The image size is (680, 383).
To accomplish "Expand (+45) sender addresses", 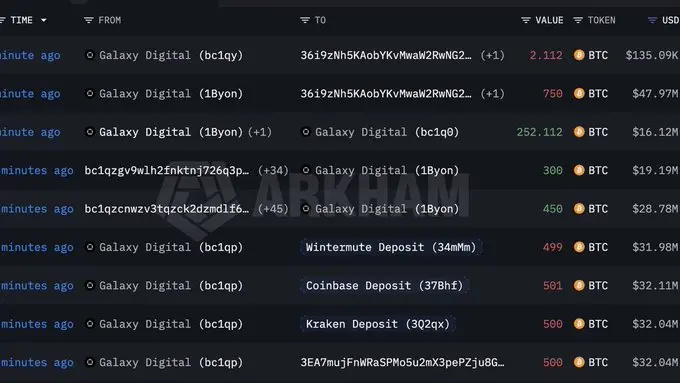I will pos(273,209).
